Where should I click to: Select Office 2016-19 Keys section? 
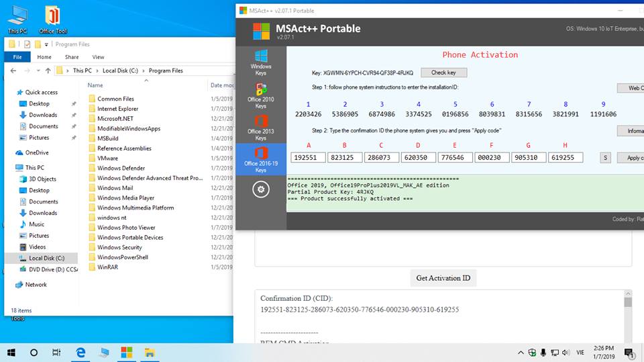(261, 159)
